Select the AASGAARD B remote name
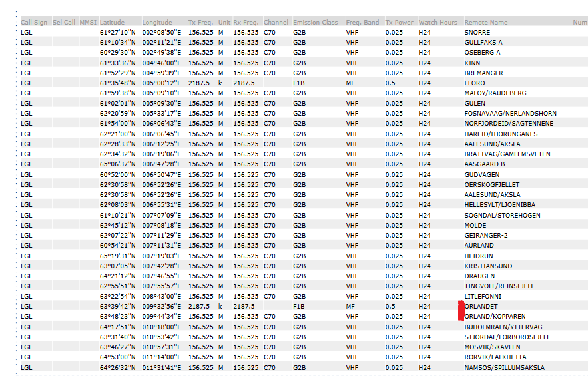The width and height of the screenshot is (588, 388). [485, 164]
